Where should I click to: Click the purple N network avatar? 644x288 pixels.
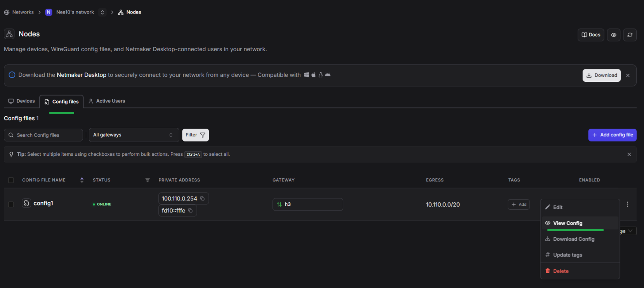(49, 12)
